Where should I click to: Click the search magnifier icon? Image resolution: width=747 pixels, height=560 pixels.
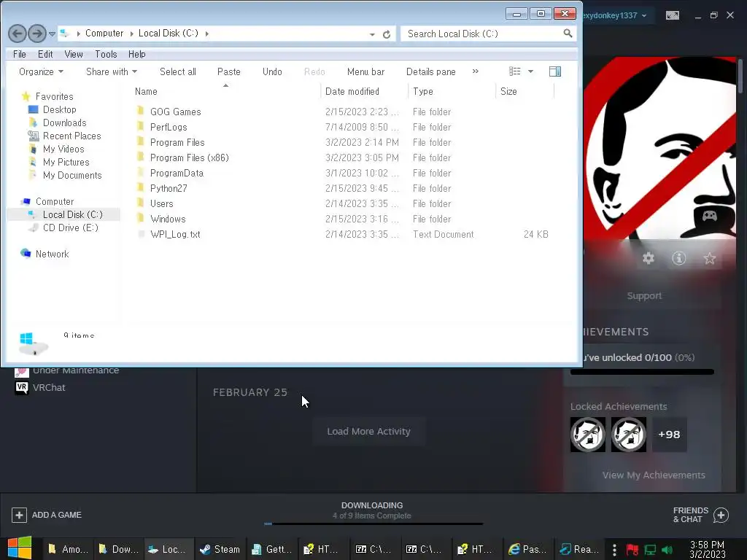[568, 34]
